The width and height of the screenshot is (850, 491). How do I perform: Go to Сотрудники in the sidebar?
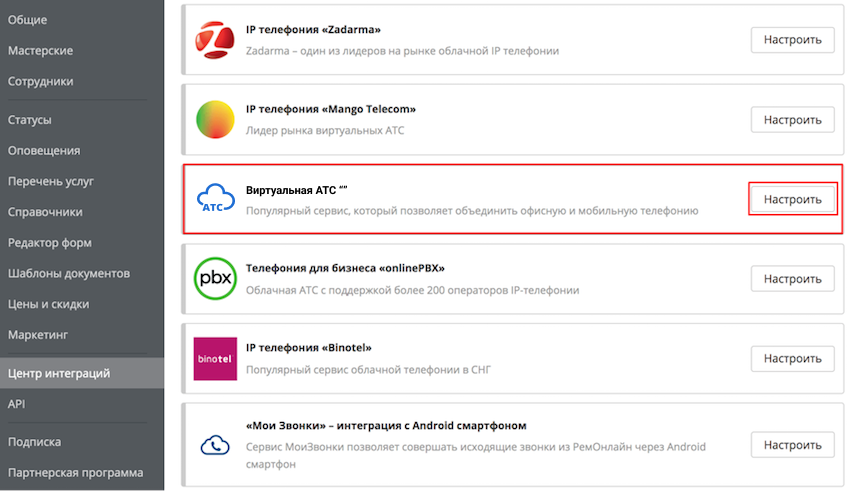(x=40, y=81)
